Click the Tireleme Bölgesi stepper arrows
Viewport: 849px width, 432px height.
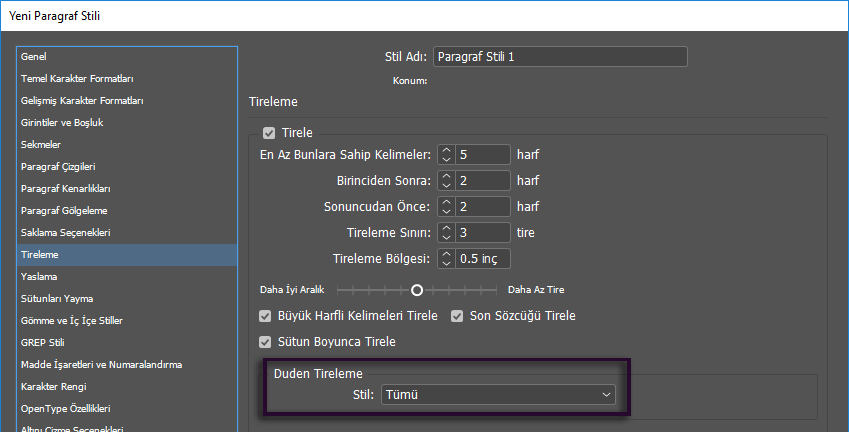446,259
